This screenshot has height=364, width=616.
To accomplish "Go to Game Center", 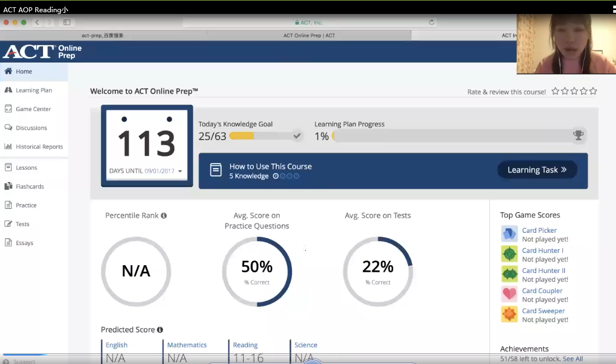I will [x=34, y=109].
